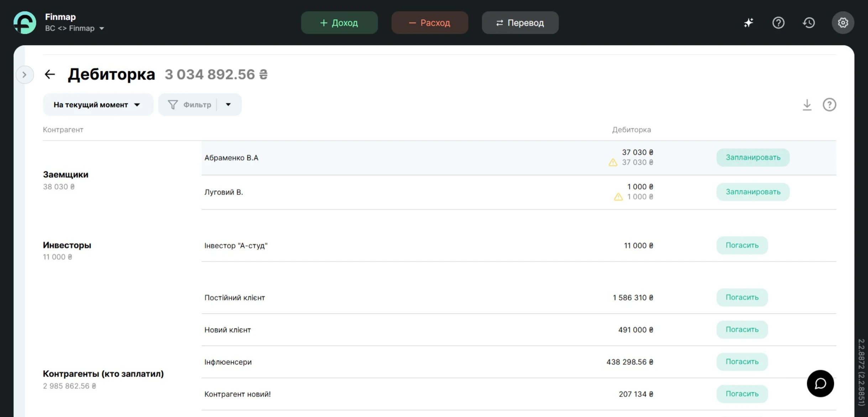The image size is (868, 417).
Task: Open the chat support bubble
Action: (x=820, y=383)
